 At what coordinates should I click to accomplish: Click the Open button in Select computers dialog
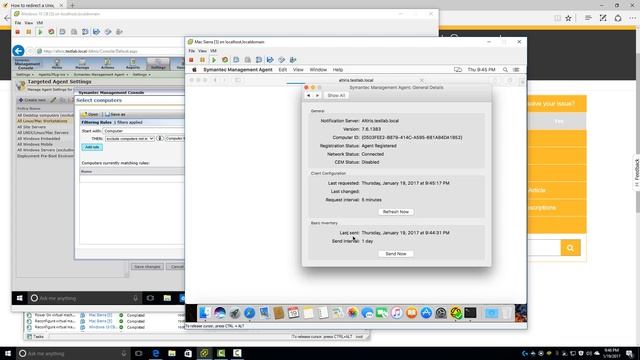pyautogui.click(x=90, y=115)
